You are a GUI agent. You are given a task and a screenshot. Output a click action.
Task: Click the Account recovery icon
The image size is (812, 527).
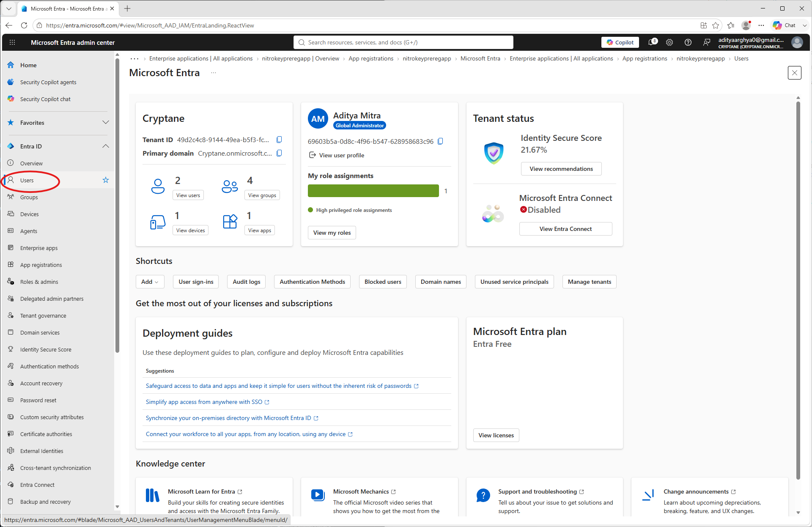pos(11,383)
